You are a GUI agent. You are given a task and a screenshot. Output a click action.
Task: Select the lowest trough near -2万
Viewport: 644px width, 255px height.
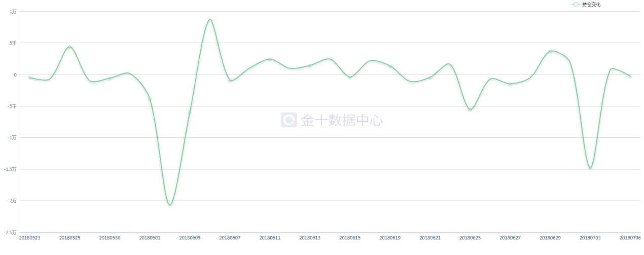click(170, 205)
